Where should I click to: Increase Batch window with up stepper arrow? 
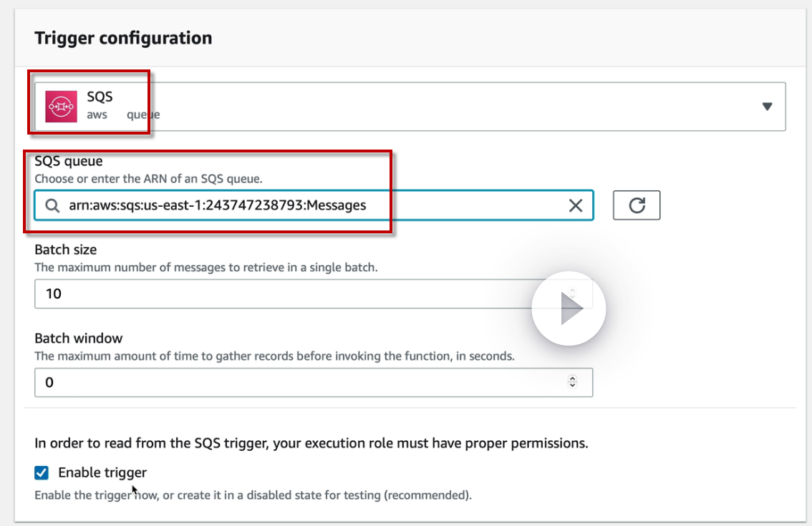click(x=572, y=379)
